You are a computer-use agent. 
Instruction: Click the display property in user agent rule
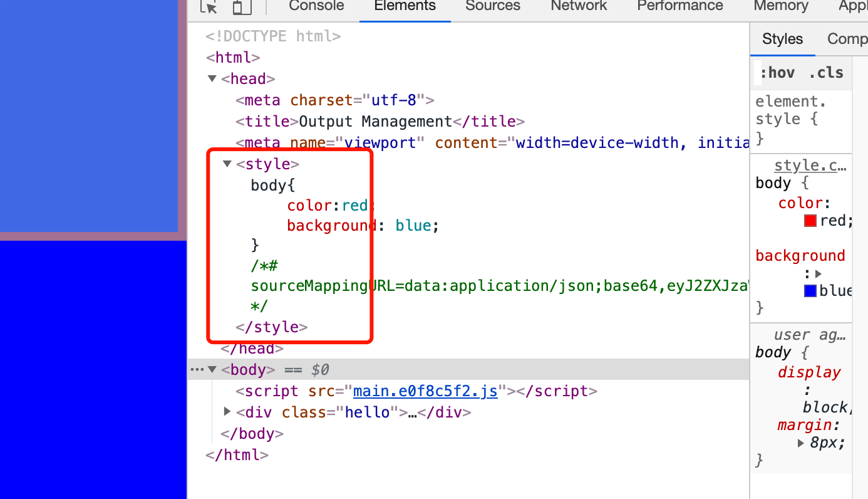click(x=809, y=372)
